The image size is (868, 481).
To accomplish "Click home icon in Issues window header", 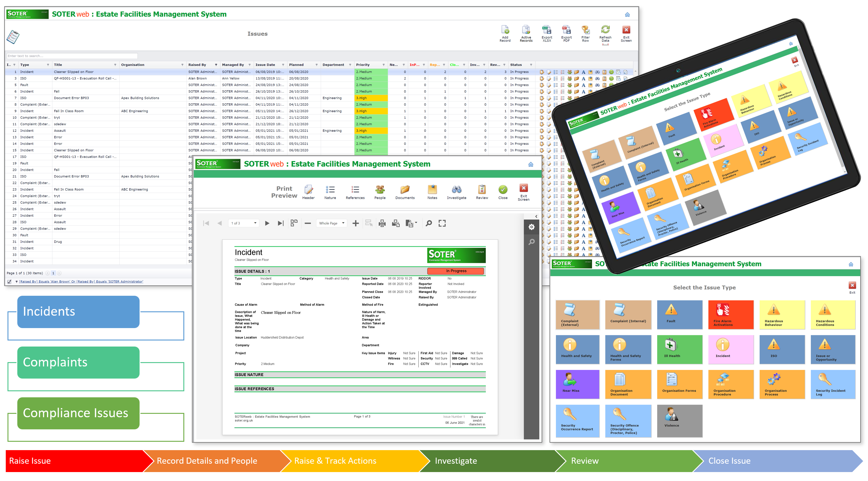I will pyautogui.click(x=627, y=14).
